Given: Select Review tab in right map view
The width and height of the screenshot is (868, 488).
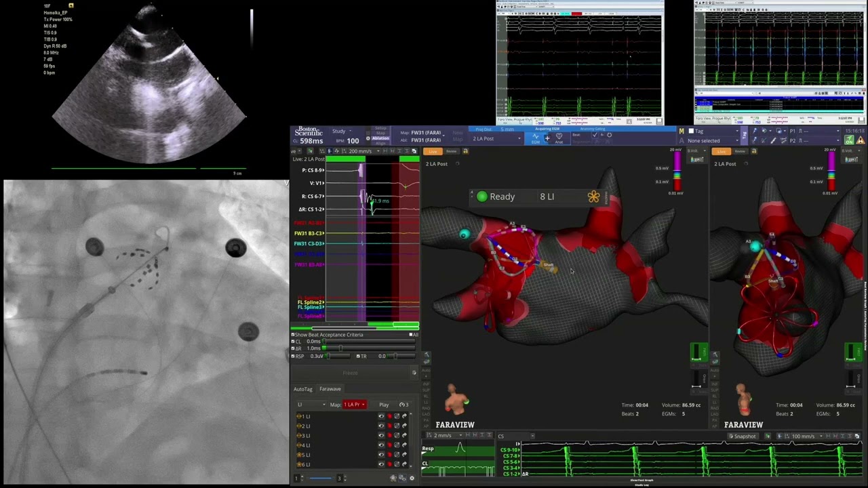Looking at the screenshot, I should pos(740,151).
